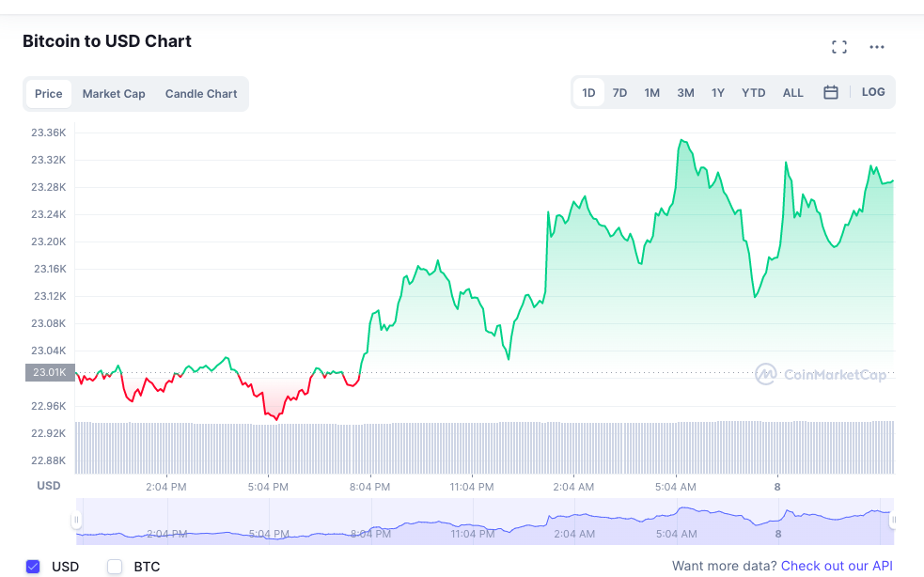924x577 pixels.
Task: Show the 1M time range
Action: [x=651, y=93]
